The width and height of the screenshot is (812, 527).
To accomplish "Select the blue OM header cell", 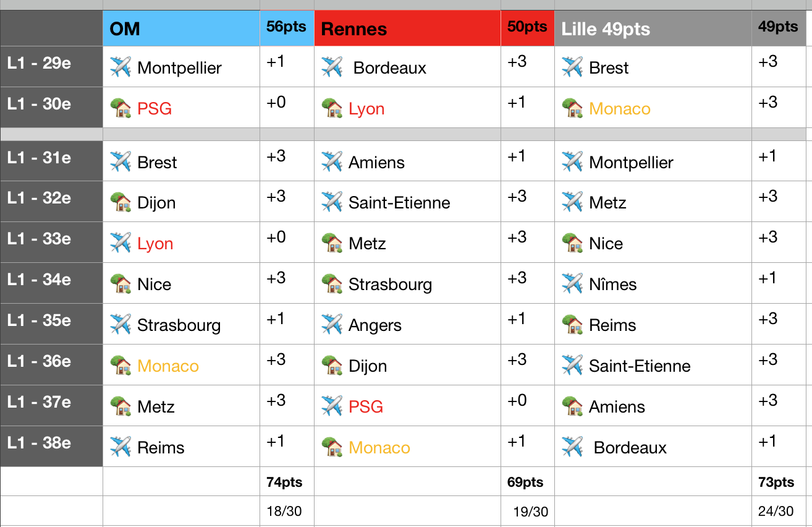I will click(x=182, y=28).
